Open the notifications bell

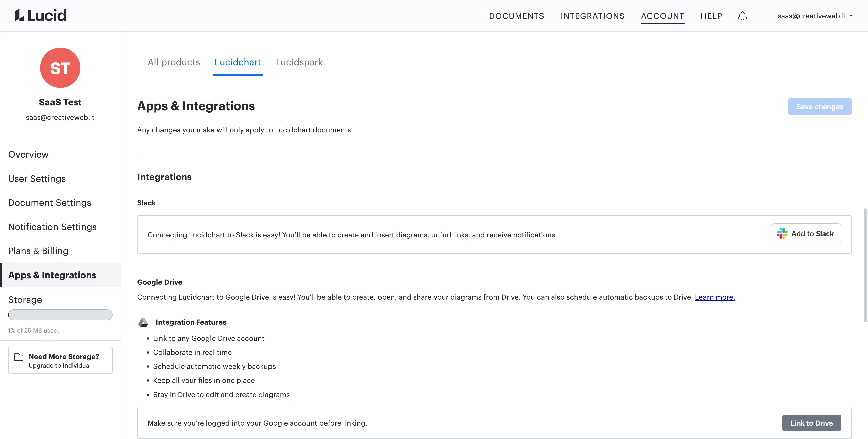pos(742,16)
